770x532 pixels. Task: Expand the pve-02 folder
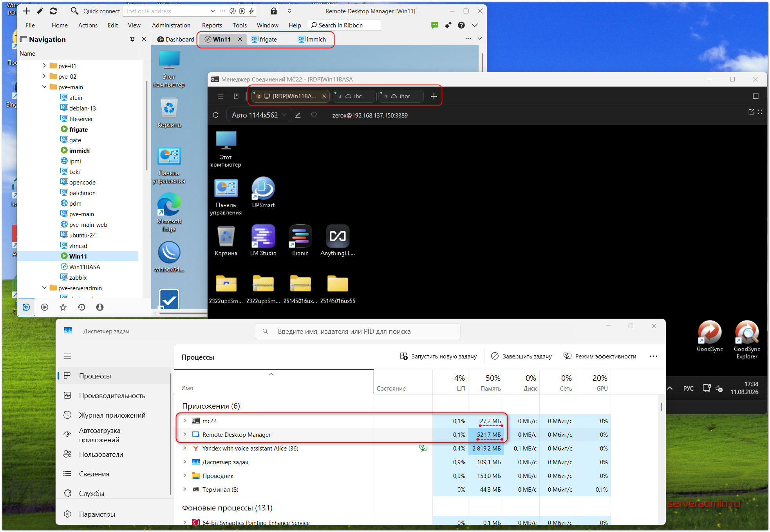[44, 76]
